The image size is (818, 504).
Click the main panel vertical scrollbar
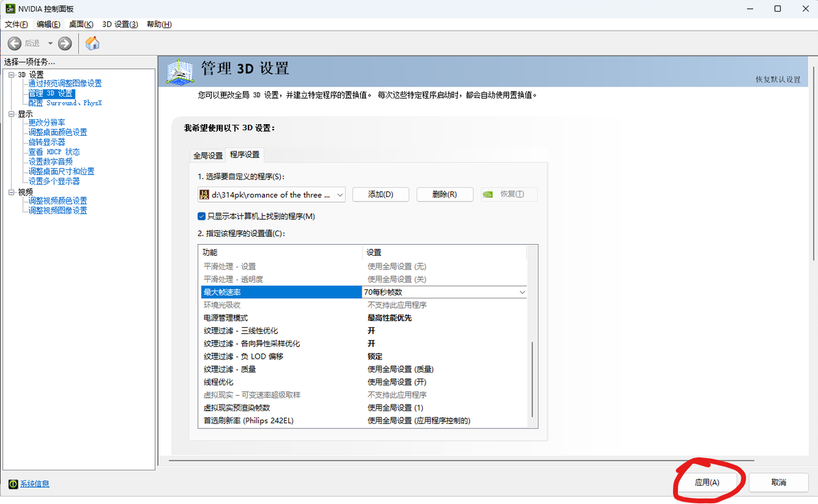pyautogui.click(x=813, y=164)
